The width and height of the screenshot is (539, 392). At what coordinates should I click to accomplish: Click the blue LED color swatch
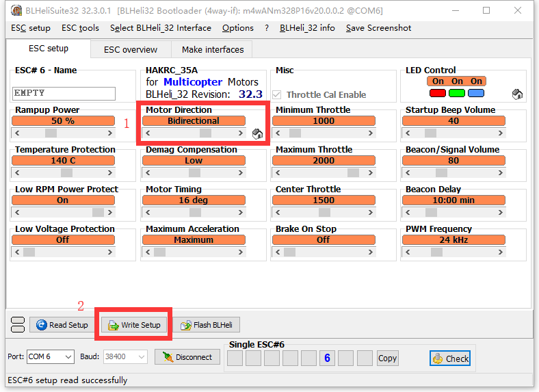tap(476, 93)
